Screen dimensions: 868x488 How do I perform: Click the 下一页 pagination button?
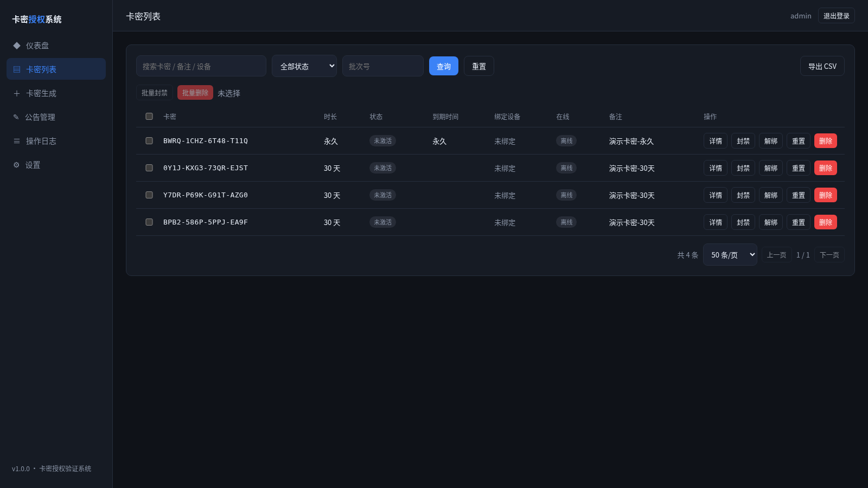coord(829,255)
